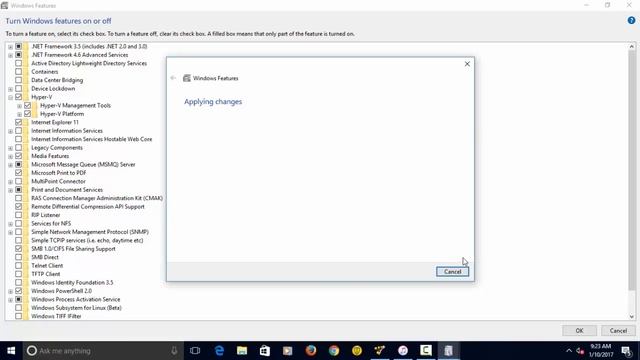Viewport: 640px width, 360px height.
Task: Expand Hyper-V Platform node
Action: click(x=19, y=114)
